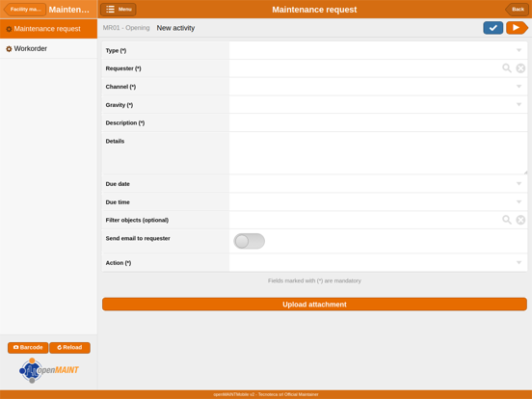Open the Due date picker dropdown
532x399 pixels.
tap(519, 183)
